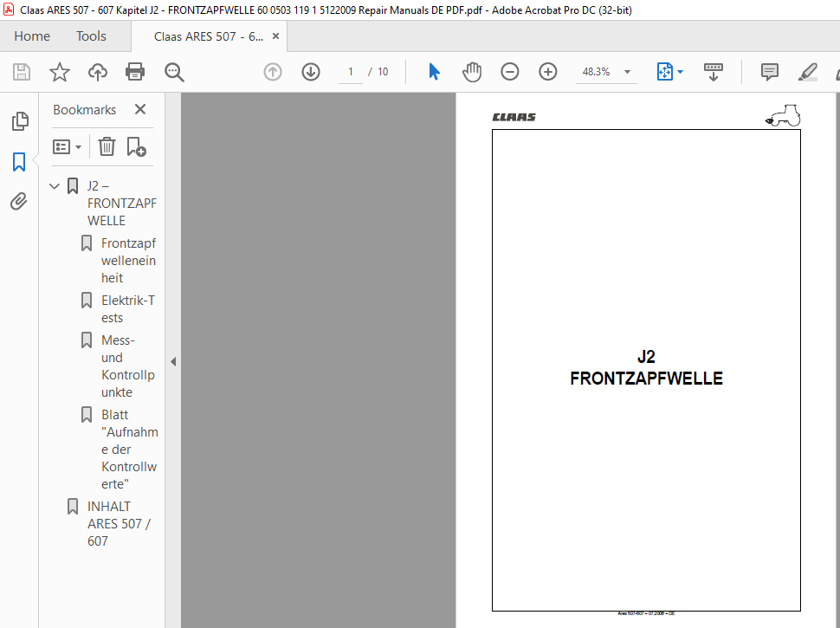Open the Elektrik-Tests bookmark
The width and height of the screenshot is (840, 628).
[x=128, y=309]
